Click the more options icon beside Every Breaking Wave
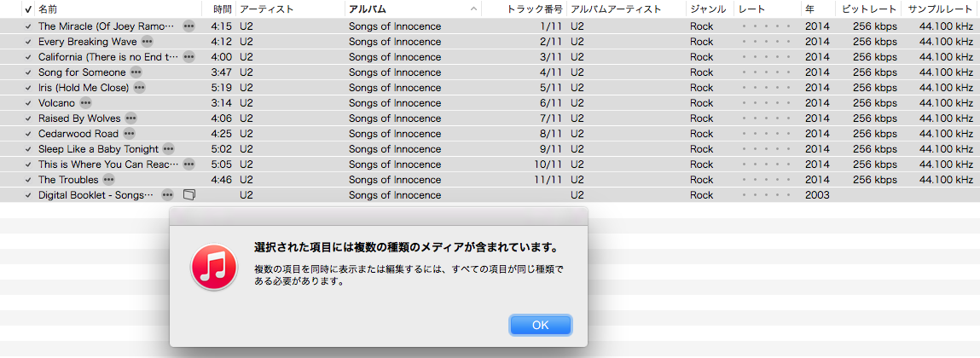The image size is (980, 358). tap(148, 42)
